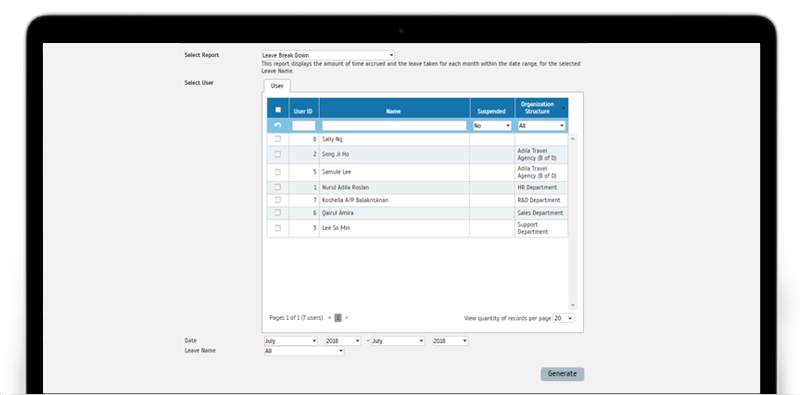Check the box for Nurul Adila Roslan
The width and height of the screenshot is (800, 395).
click(x=278, y=187)
